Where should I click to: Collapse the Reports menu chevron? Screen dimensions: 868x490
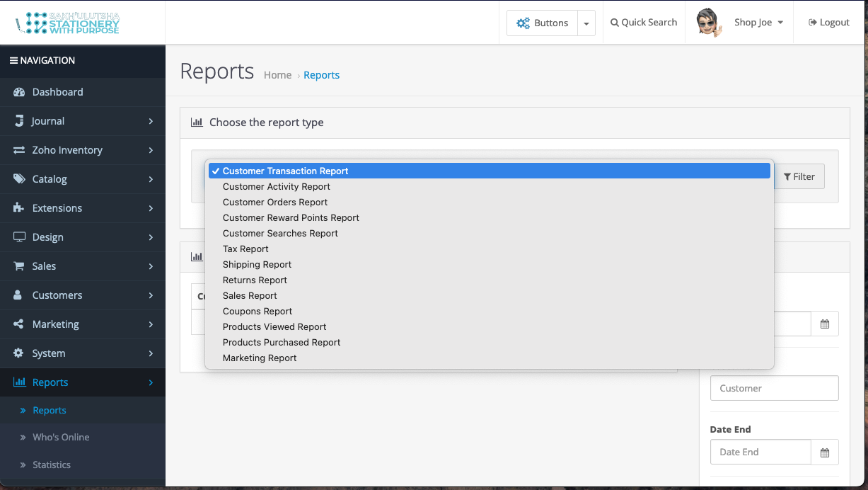(x=151, y=382)
